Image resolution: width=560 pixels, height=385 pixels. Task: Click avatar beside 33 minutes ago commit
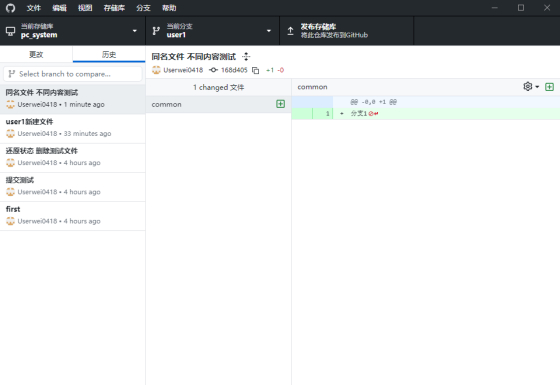point(10,134)
